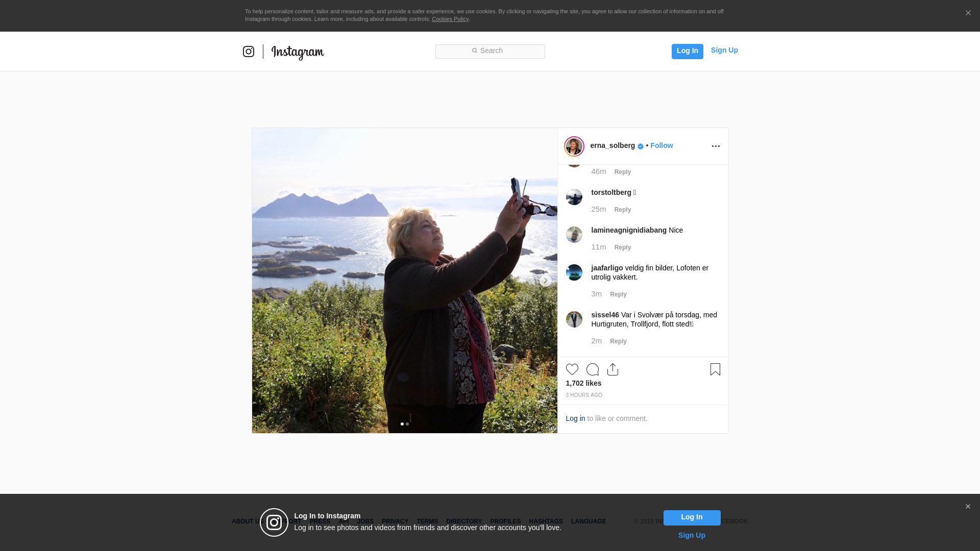Image resolution: width=980 pixels, height=551 pixels.
Task: Open lamineagnignidiabang's avatar
Action: [x=574, y=235]
